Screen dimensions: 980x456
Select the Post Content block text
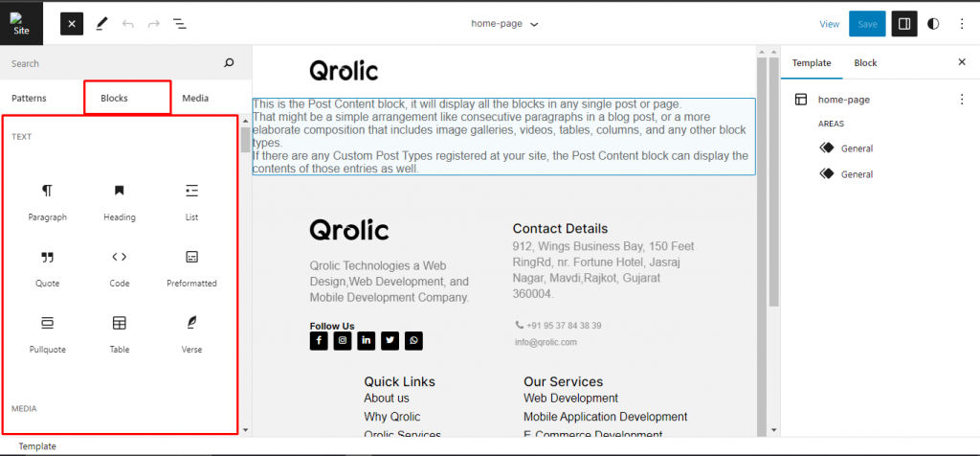pos(503,136)
